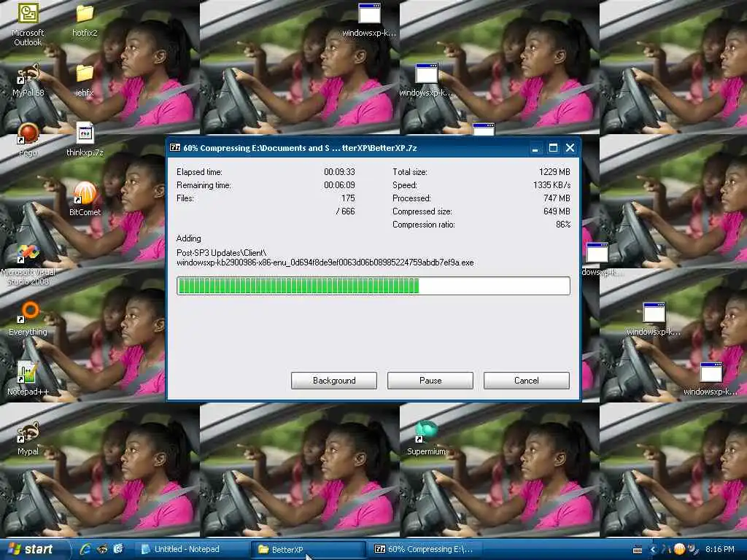The image size is (747, 560).
Task: Select the thinkxp.7z archive file
Action: (85, 140)
